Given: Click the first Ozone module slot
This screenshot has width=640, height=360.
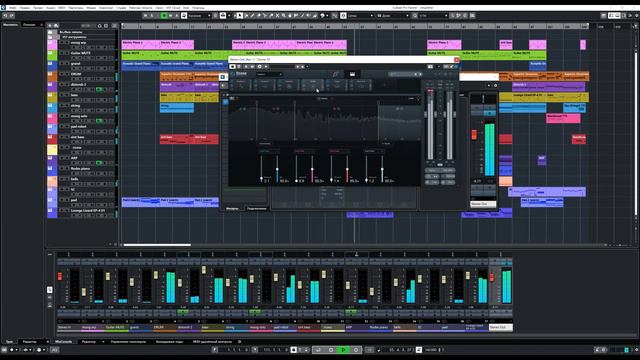Looking at the screenshot, I should pos(241,85).
